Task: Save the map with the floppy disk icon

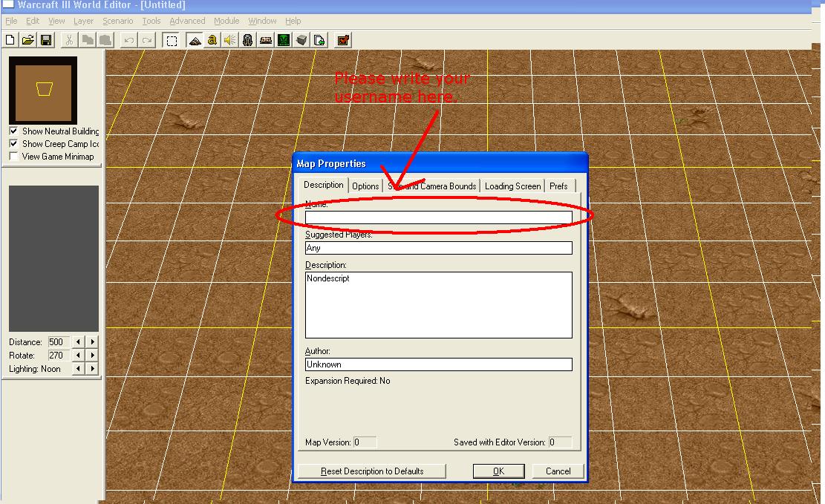Action: (46, 40)
